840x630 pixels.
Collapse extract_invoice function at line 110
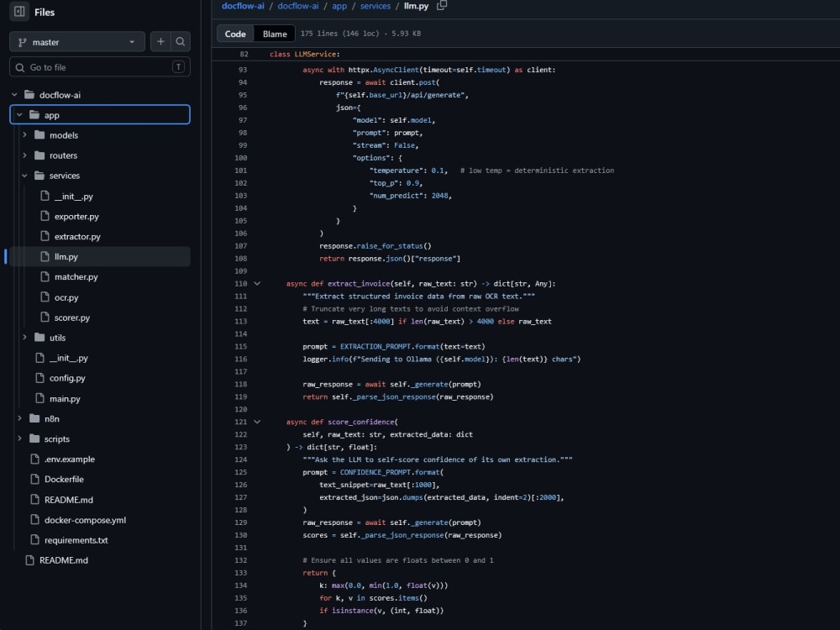pyautogui.click(x=257, y=283)
